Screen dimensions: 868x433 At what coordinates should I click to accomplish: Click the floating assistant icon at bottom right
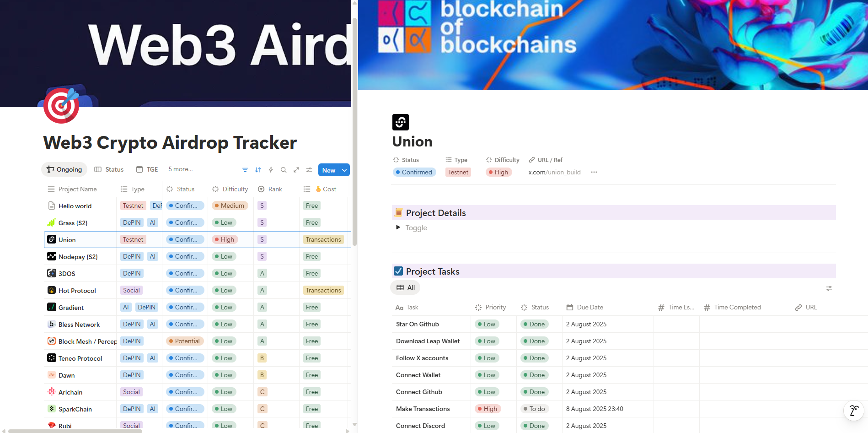(x=854, y=410)
